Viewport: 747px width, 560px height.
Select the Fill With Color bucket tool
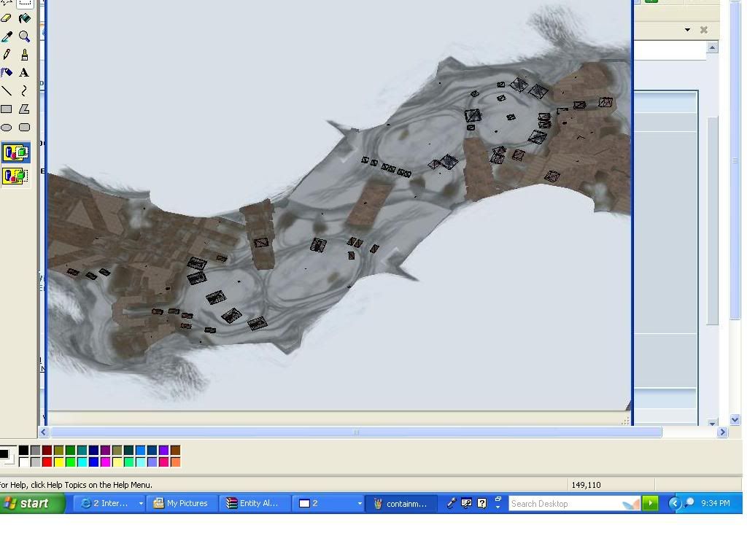point(24,18)
